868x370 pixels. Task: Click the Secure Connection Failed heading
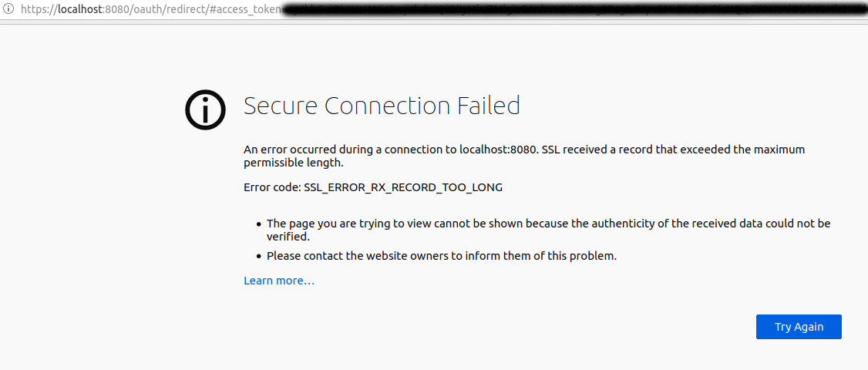click(x=382, y=106)
